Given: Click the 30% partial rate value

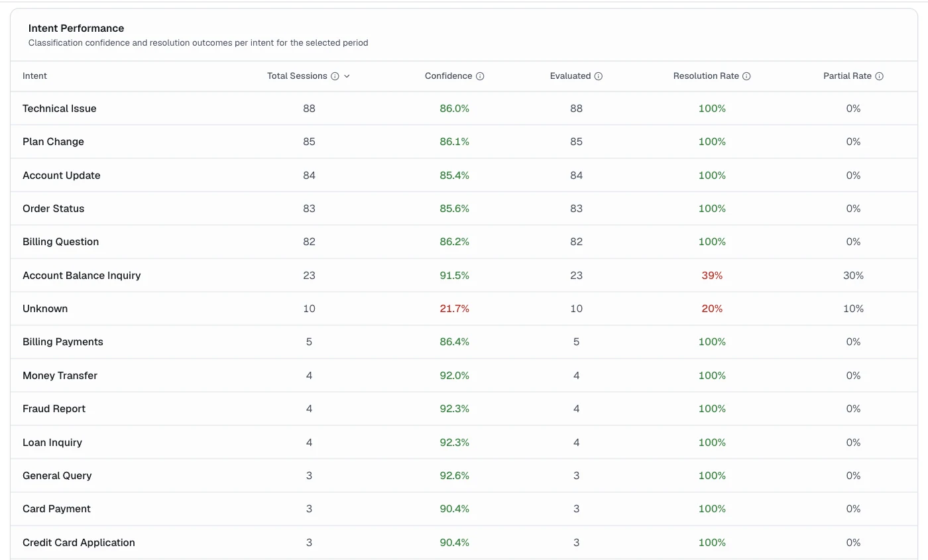Looking at the screenshot, I should tap(853, 276).
